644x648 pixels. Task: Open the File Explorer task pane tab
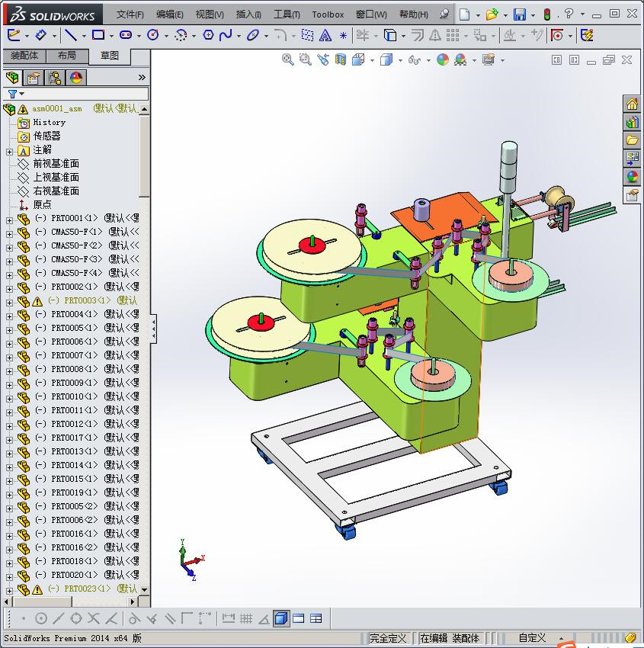click(632, 140)
